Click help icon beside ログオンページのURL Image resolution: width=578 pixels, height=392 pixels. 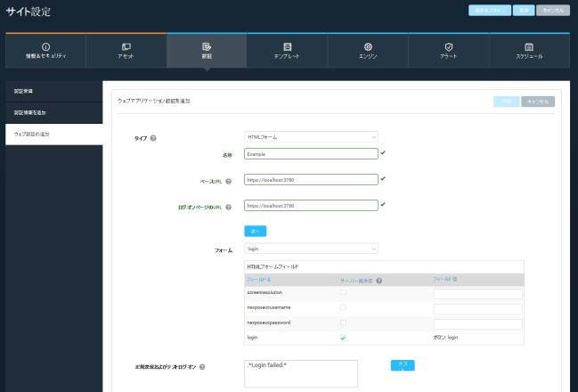point(229,208)
